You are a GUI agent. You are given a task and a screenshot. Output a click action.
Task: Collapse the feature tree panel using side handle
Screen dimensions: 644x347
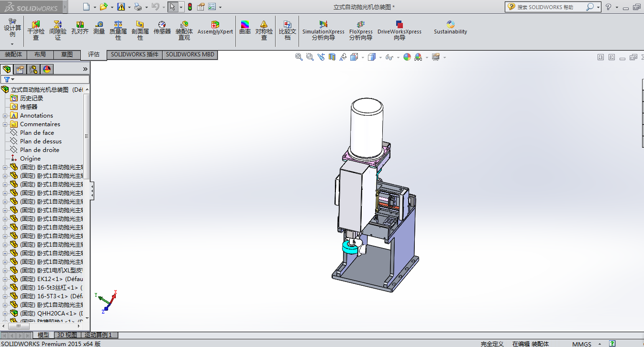coord(92,191)
